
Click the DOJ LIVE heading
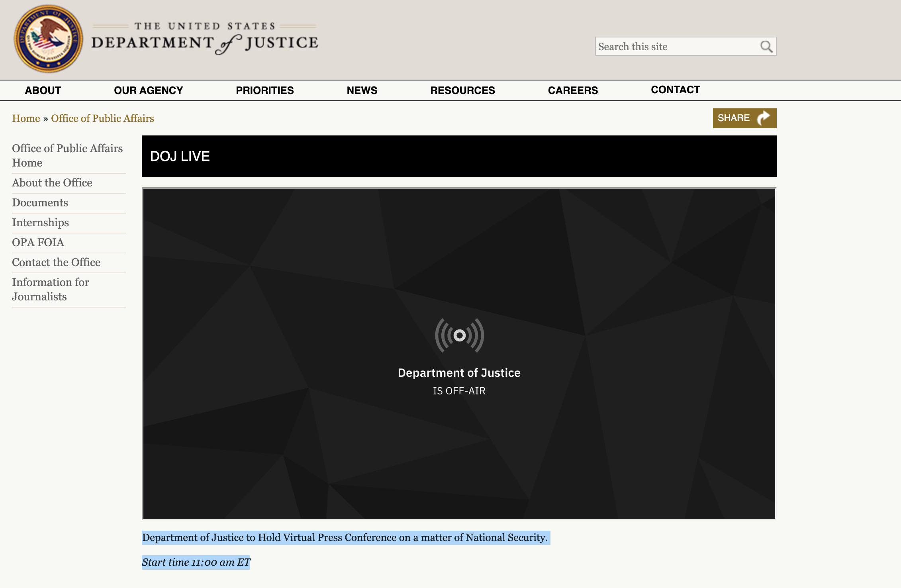pyautogui.click(x=180, y=156)
